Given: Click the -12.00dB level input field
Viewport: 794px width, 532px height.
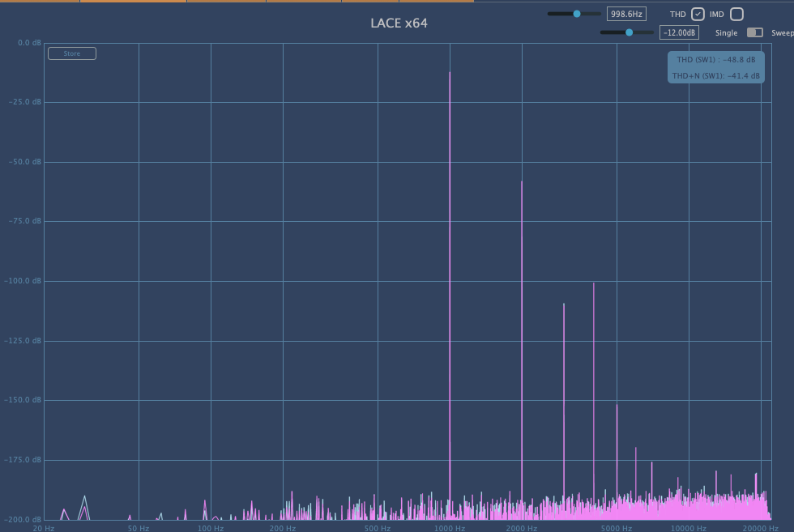Looking at the screenshot, I should pos(679,33).
